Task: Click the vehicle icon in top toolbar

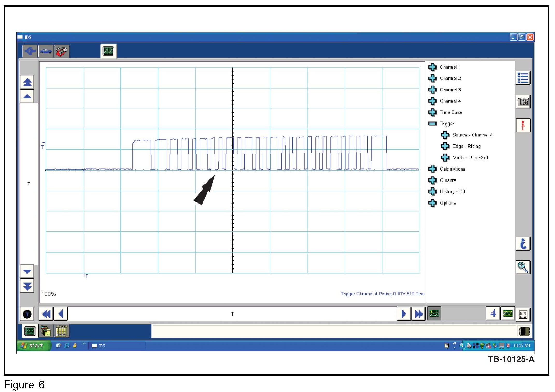Action: click(46, 51)
